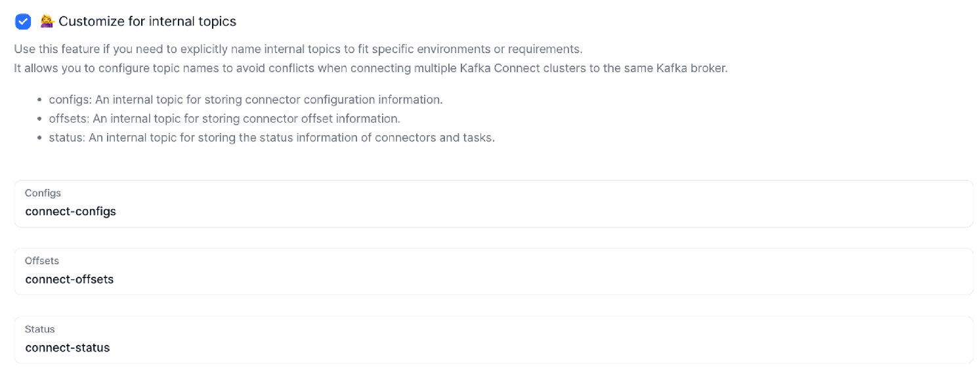Click the small "Offsets" field label
Screen dimensions: 980x383
click(x=42, y=261)
